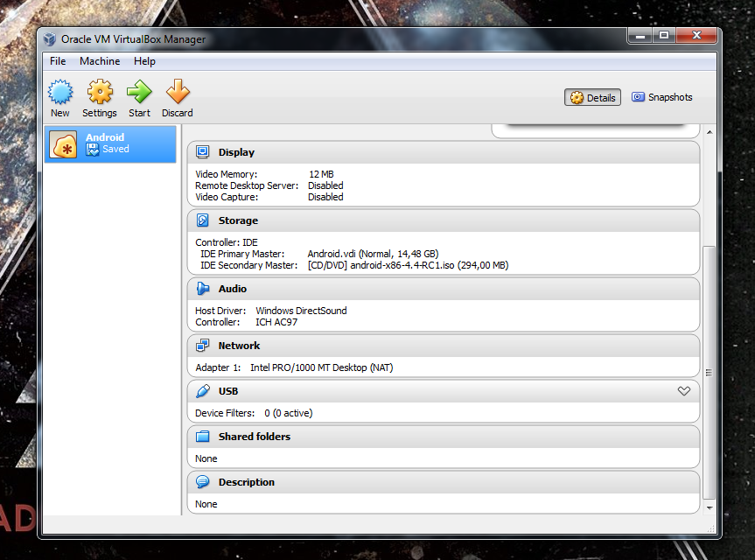Click the pane splitter grip handle

click(x=181, y=320)
